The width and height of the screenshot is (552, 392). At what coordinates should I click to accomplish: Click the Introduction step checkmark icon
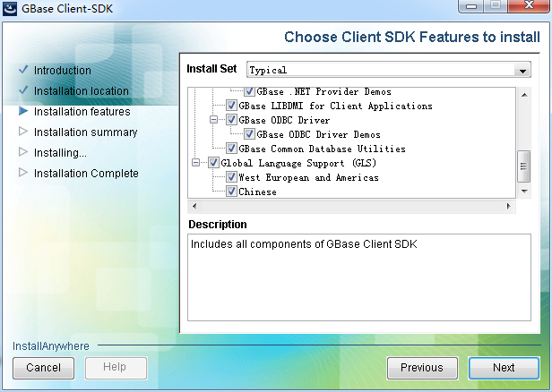(x=23, y=70)
